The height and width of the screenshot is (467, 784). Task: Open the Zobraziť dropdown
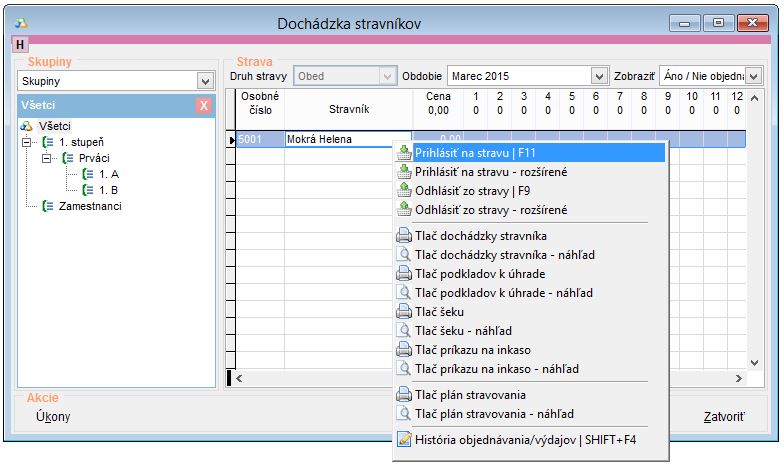click(x=753, y=77)
